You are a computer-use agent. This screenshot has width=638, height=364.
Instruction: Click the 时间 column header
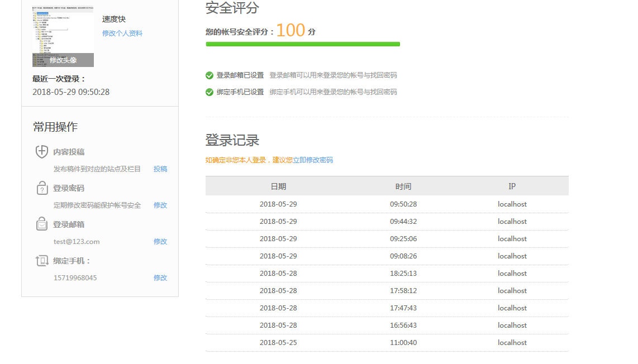pos(403,186)
